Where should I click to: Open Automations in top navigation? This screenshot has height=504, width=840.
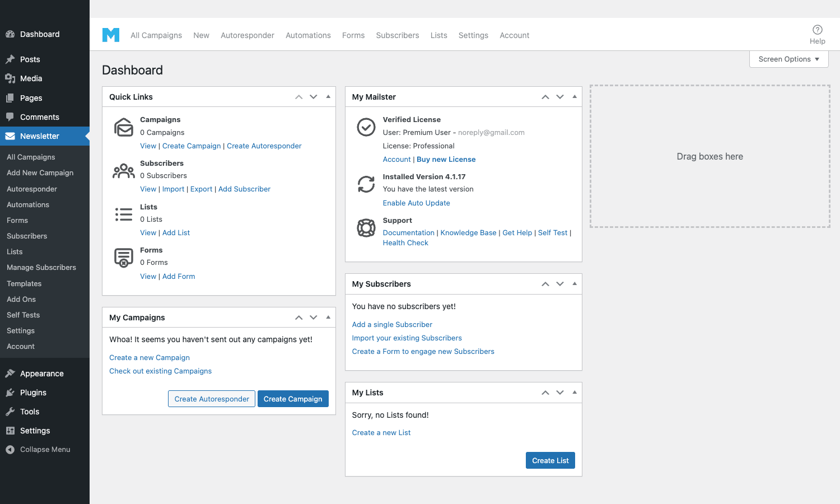click(x=308, y=35)
